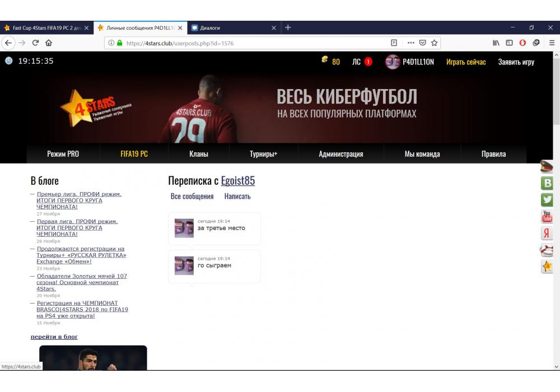Click the scrollbar down arrow

pyautogui.click(x=556, y=367)
